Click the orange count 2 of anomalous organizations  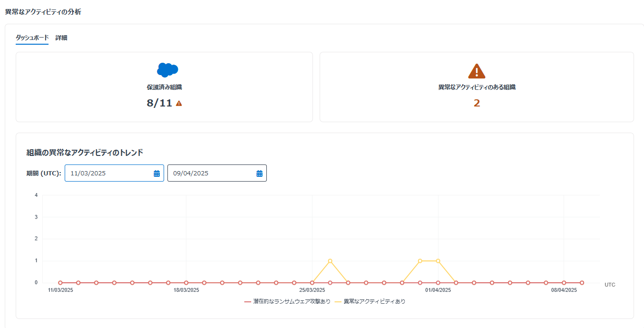(477, 103)
